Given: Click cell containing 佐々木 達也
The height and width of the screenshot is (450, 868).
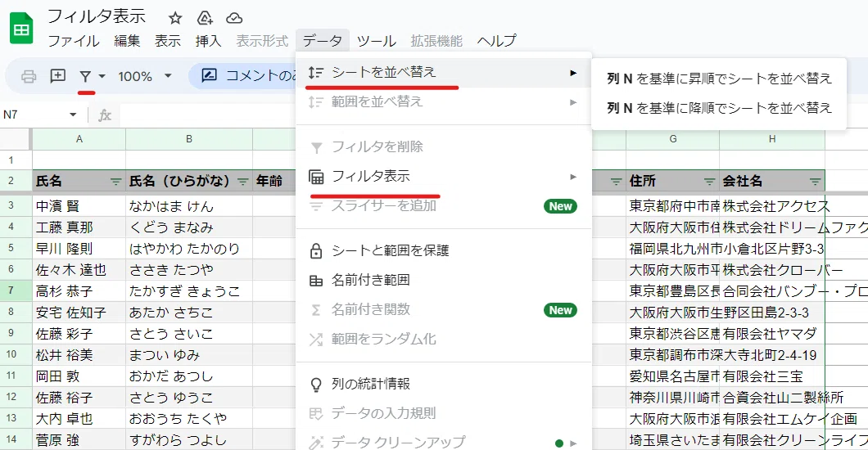Looking at the screenshot, I should (79, 270).
